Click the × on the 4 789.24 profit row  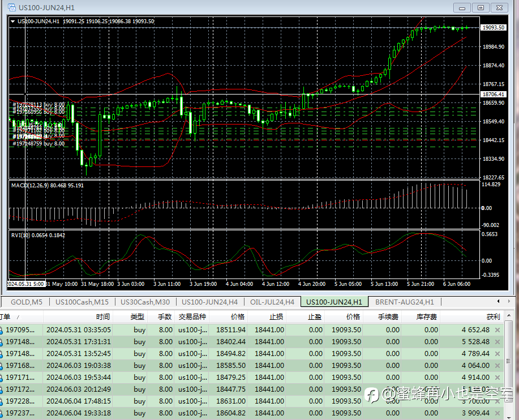pyautogui.click(x=497, y=354)
